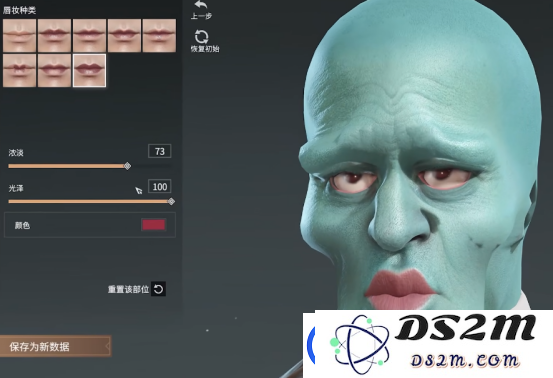Select the fifth lip style in top row
Viewport: 553px width, 378px height.
tap(159, 36)
